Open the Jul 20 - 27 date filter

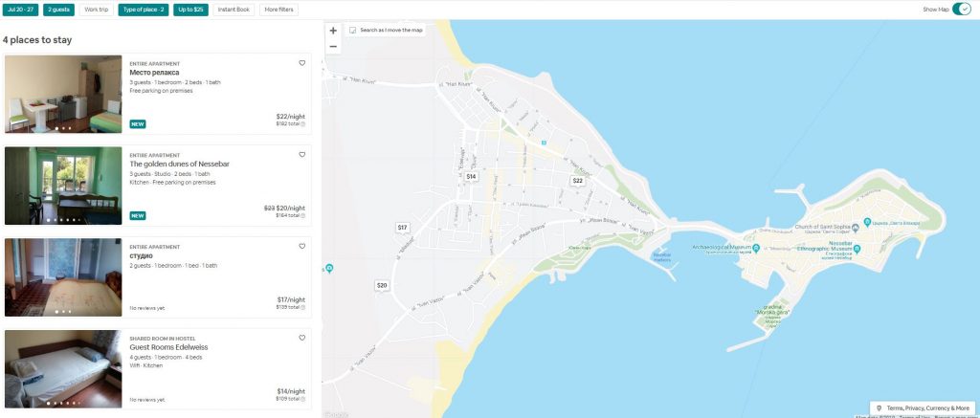[20, 10]
